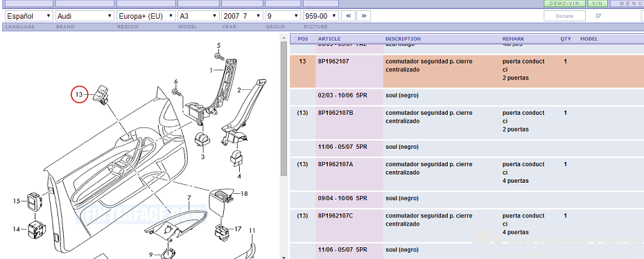Go to next picture with » button
Screen dimensions: 644x259
click(364, 16)
